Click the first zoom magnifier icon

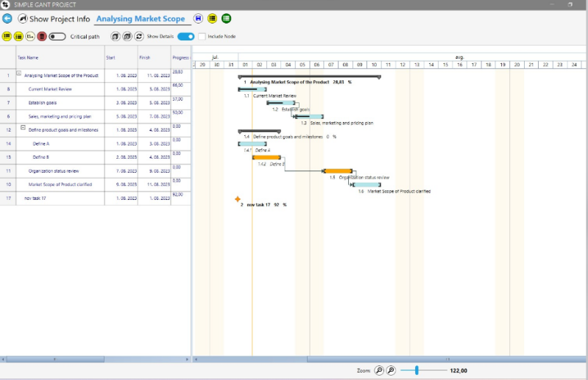(x=379, y=370)
